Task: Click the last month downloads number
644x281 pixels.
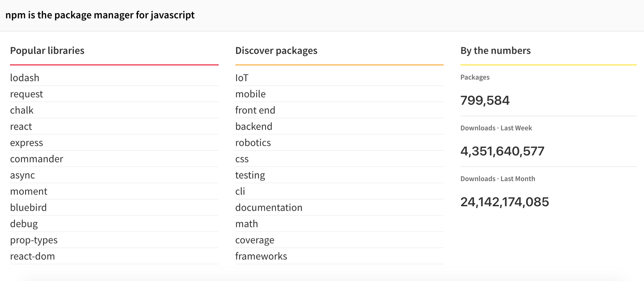Action: 505,202
